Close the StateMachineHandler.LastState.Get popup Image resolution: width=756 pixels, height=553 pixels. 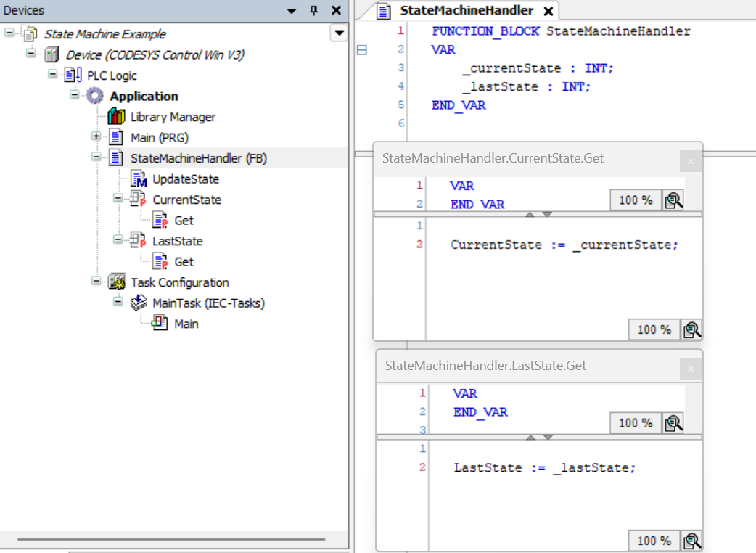[691, 369]
